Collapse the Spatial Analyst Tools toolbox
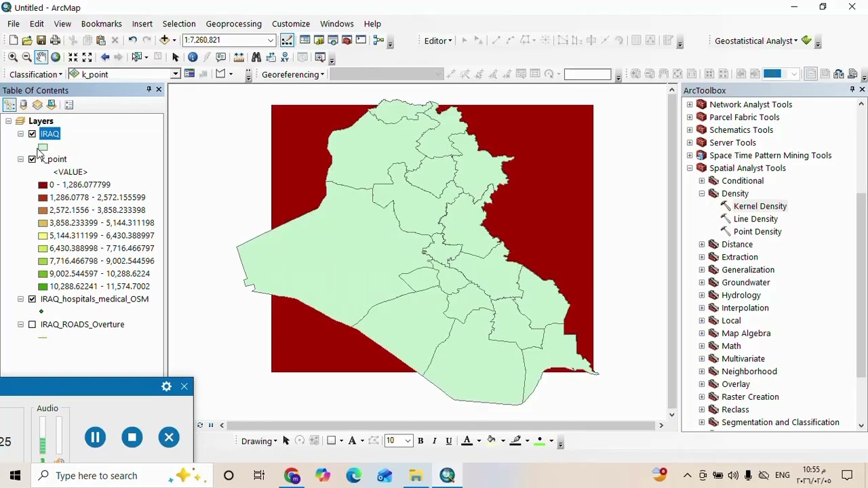This screenshot has width=868, height=488. (690, 168)
